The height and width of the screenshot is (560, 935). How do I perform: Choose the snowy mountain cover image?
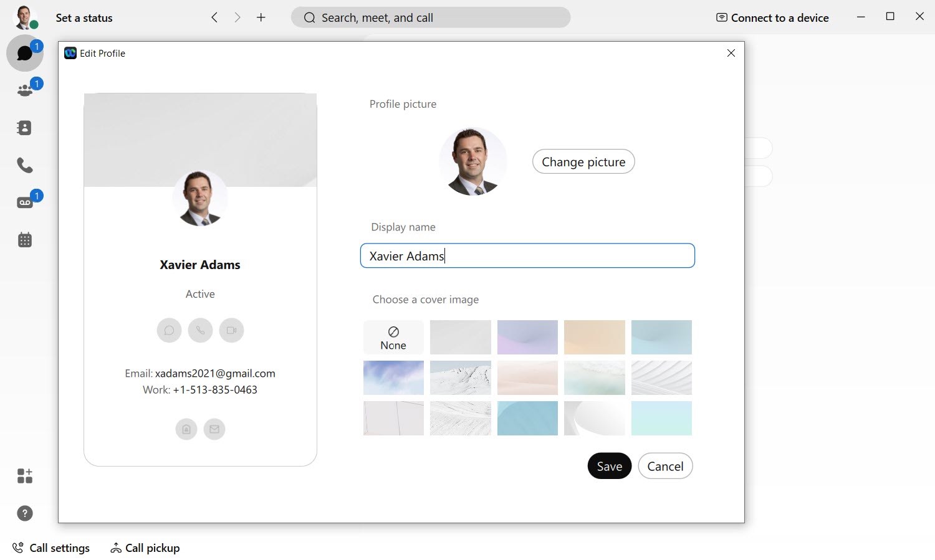click(461, 377)
